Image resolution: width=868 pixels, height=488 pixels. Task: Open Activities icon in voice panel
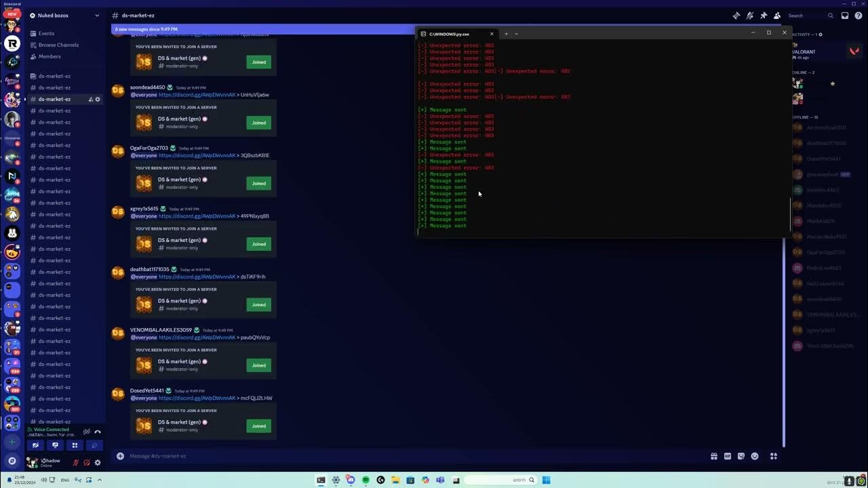click(x=75, y=445)
